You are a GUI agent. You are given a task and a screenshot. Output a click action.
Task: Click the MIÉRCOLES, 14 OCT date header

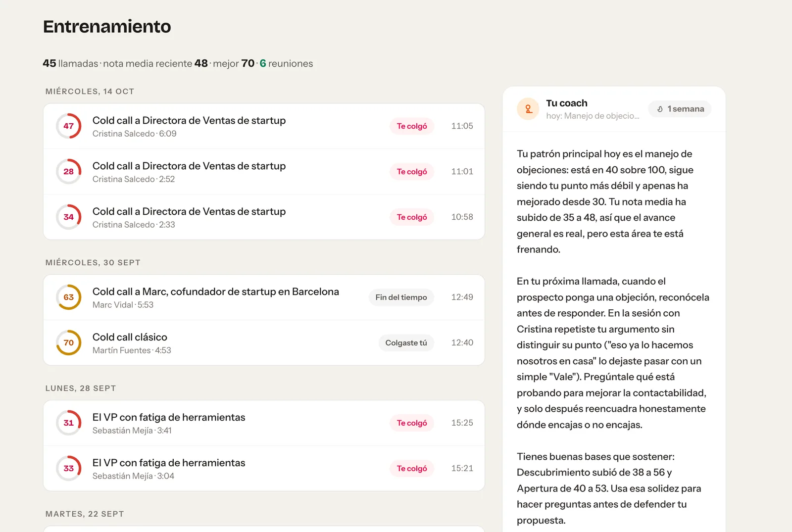[90, 92]
